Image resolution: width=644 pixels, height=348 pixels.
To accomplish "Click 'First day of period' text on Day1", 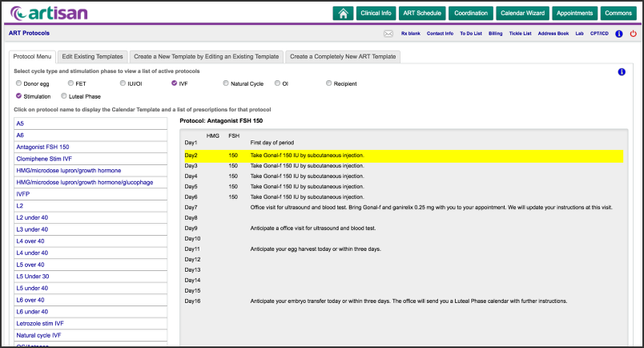I will tap(272, 143).
